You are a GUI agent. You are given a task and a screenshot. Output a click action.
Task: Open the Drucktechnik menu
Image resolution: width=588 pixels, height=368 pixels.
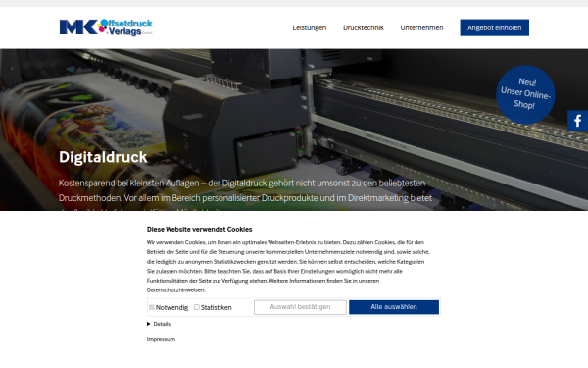coord(364,27)
